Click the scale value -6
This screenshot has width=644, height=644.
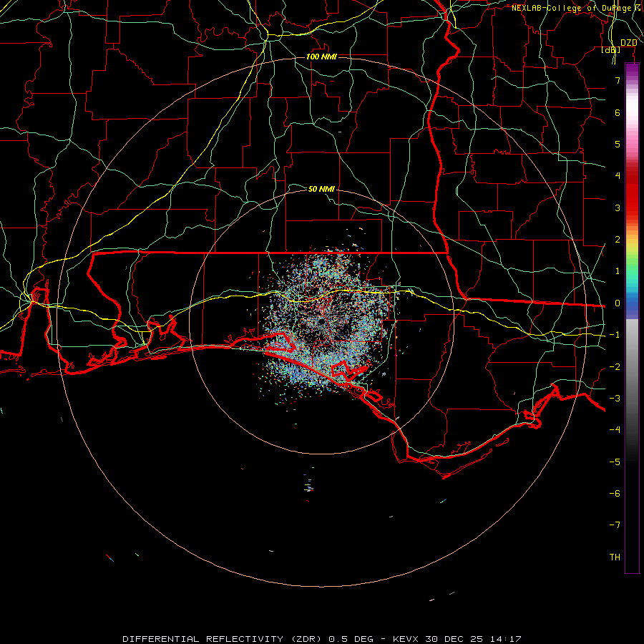(x=615, y=494)
